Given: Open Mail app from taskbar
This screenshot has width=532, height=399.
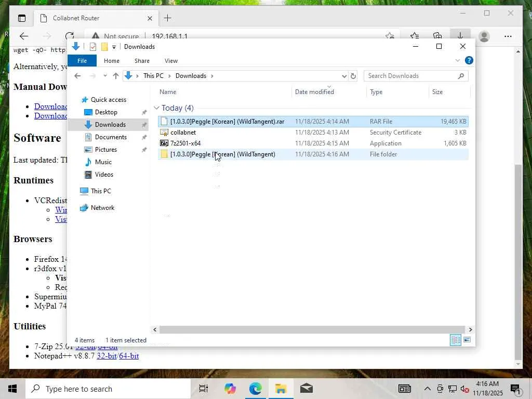Looking at the screenshot, I should point(306,389).
